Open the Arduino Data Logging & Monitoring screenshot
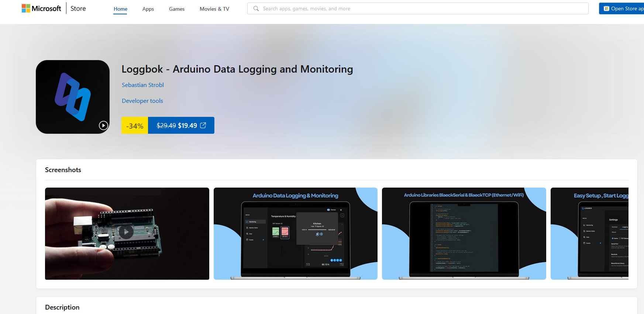 coord(295,234)
